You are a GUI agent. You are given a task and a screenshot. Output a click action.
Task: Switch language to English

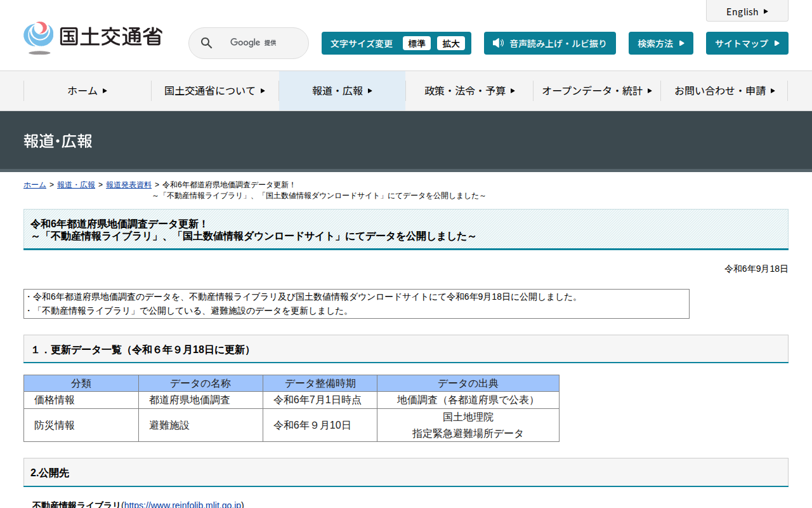tap(747, 11)
